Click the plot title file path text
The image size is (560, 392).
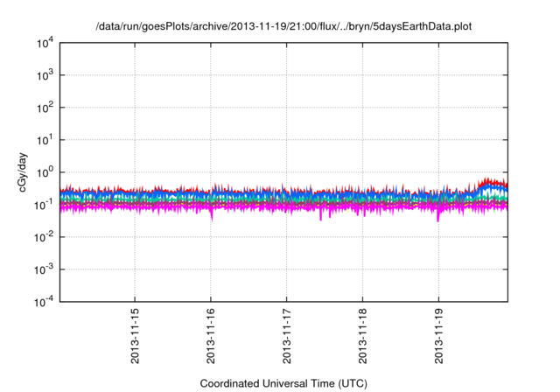coord(283,26)
